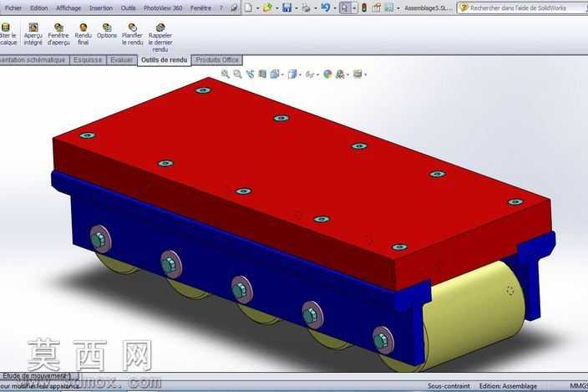This screenshot has width=588, height=392.
Task: Click the Editer le calque button
Action: tap(8, 34)
